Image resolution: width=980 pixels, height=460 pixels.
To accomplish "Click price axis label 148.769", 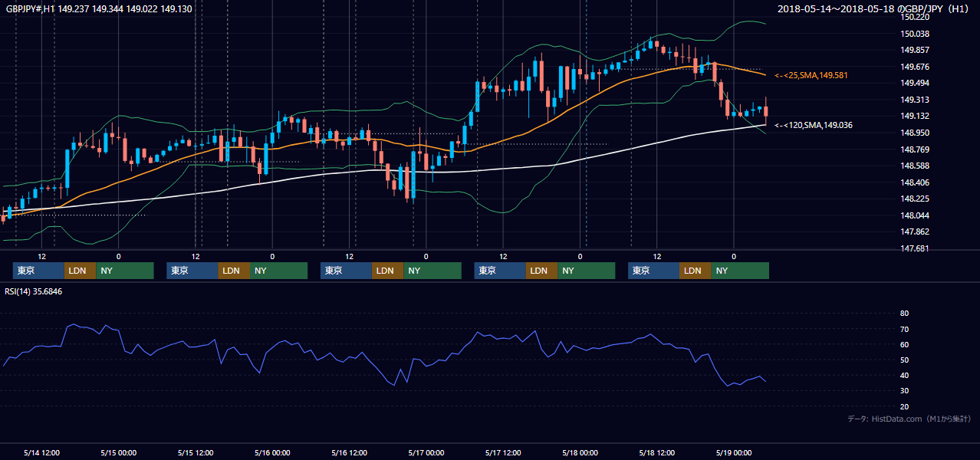I will pos(916,149).
